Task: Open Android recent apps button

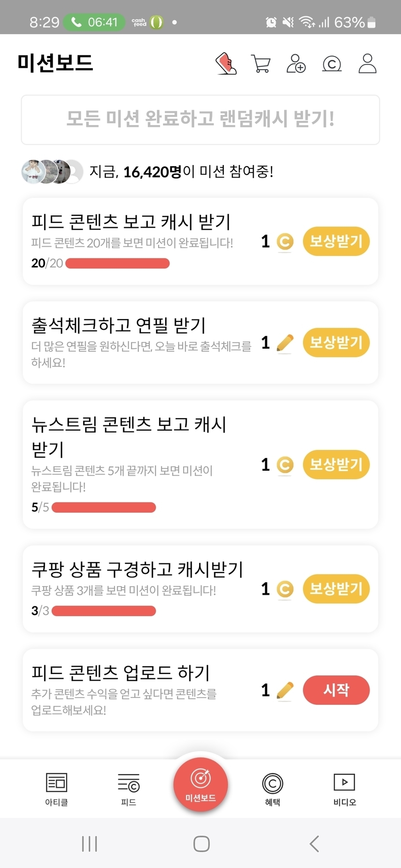Action: pos(89,844)
